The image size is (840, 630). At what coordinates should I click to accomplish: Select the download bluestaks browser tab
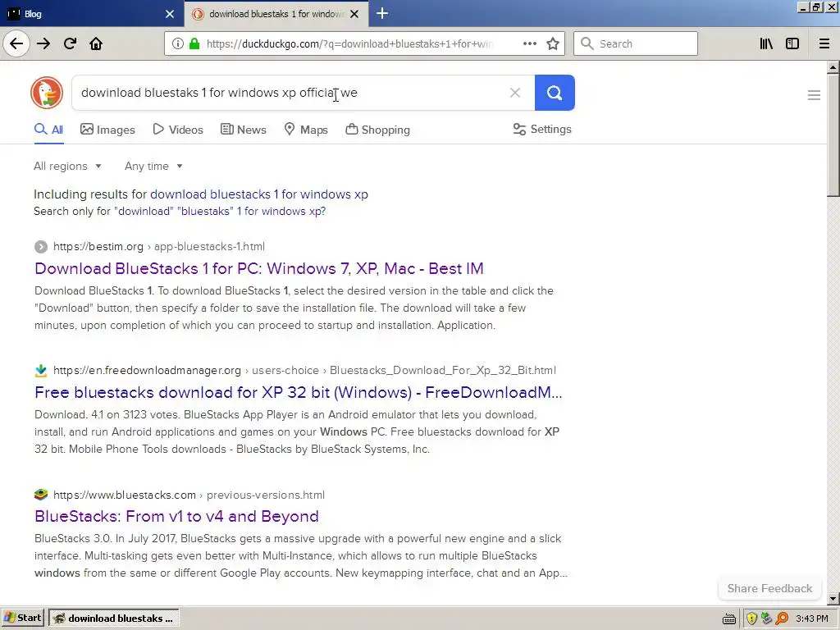click(276, 14)
